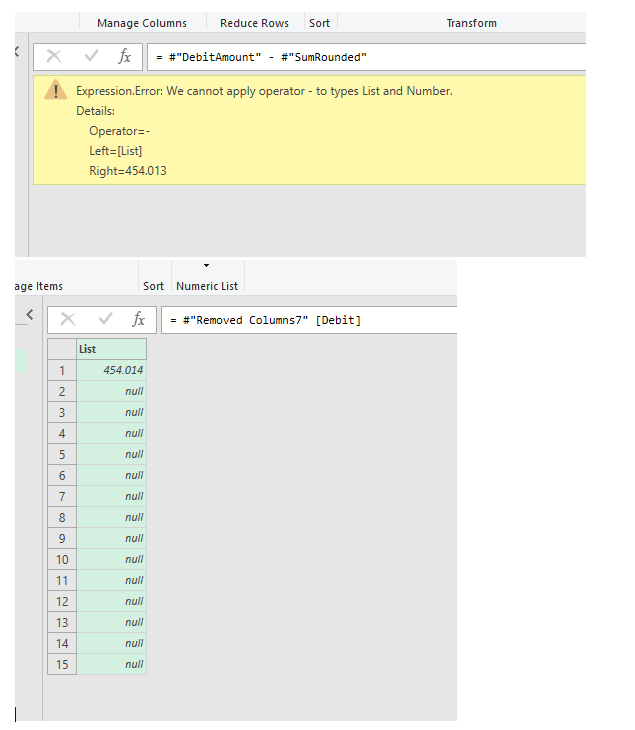Click the Right=454.013 detail line
This screenshot has height=730, width=635.
(x=128, y=171)
